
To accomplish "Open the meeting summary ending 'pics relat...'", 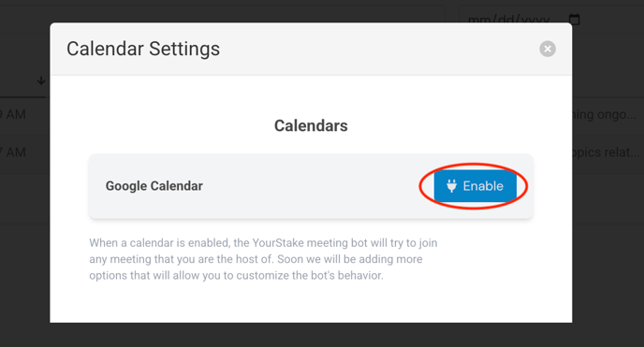I will (606, 152).
